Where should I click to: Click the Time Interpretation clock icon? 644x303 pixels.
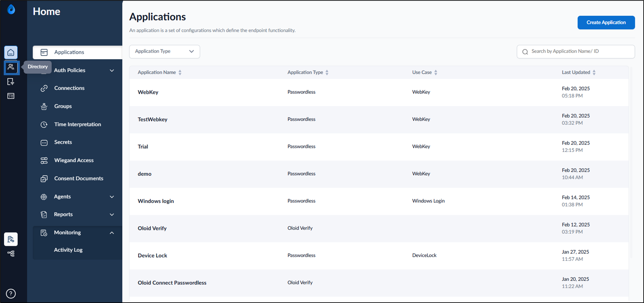click(x=44, y=124)
